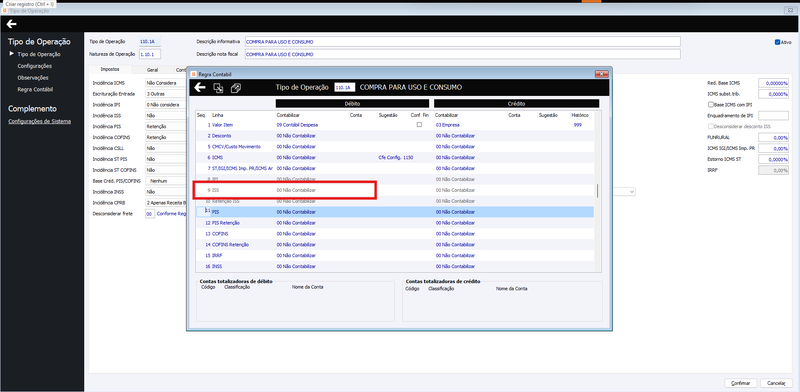Click the paste/duplicate pages icon in dialog toolbar
The image size is (800, 392).
[x=236, y=88]
